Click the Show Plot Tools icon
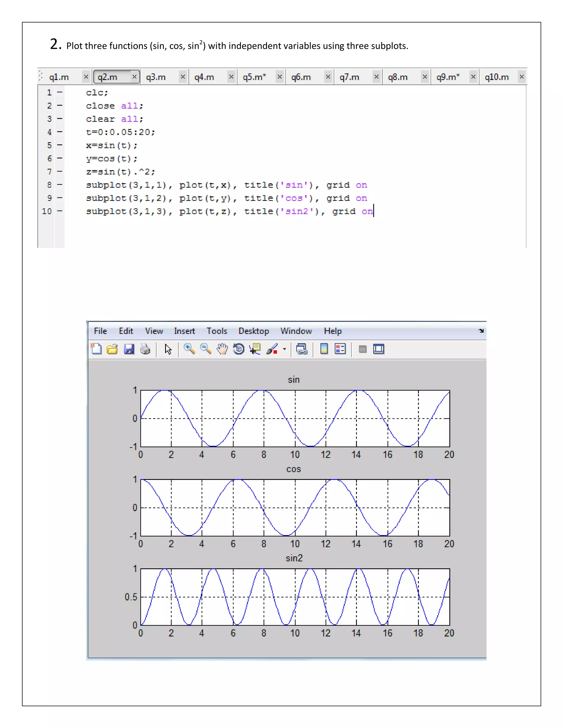Image resolution: width=563 pixels, height=728 pixels. 379,349
